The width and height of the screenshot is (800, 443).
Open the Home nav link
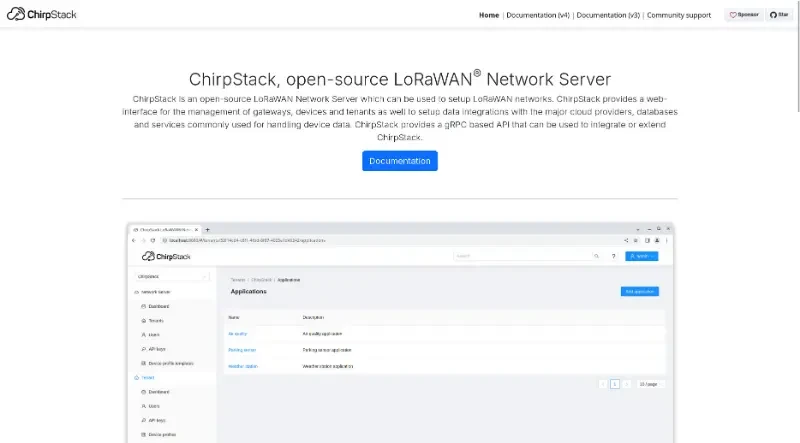(x=489, y=15)
